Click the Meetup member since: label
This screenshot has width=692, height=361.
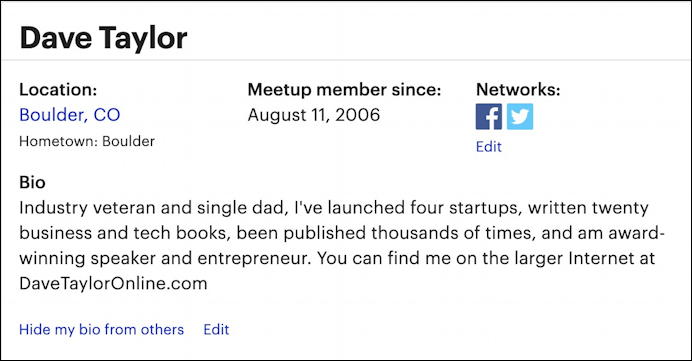coord(344,90)
